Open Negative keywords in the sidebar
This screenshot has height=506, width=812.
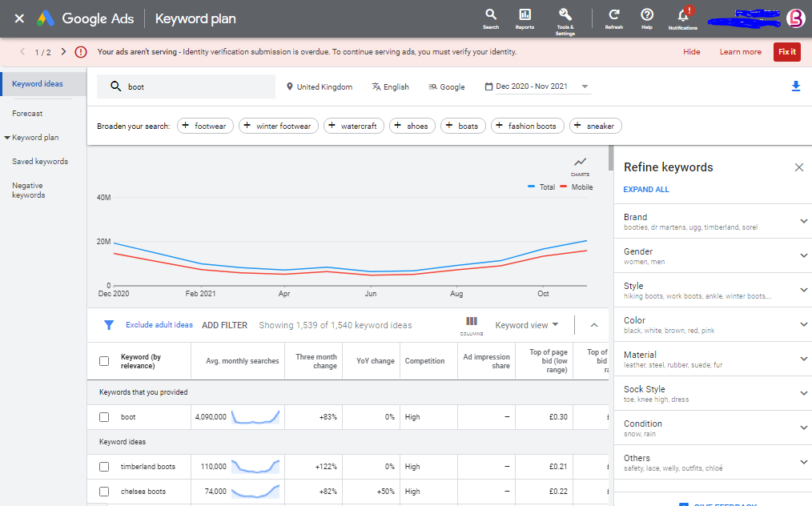coord(29,190)
